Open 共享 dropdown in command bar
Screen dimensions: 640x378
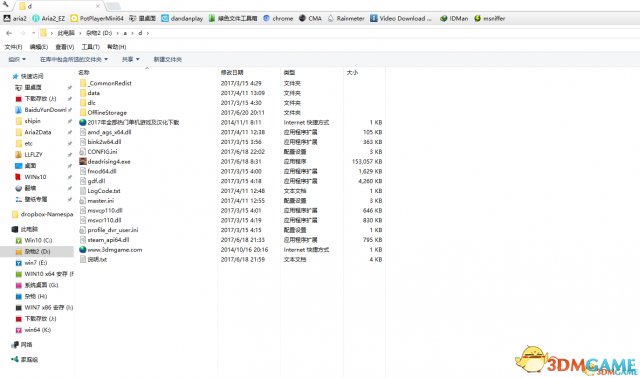coord(131,60)
